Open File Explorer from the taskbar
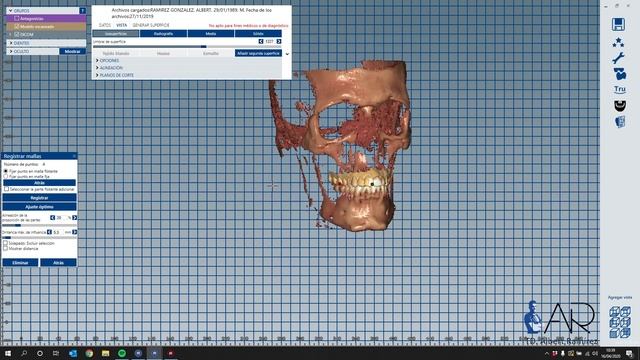 tap(105, 353)
